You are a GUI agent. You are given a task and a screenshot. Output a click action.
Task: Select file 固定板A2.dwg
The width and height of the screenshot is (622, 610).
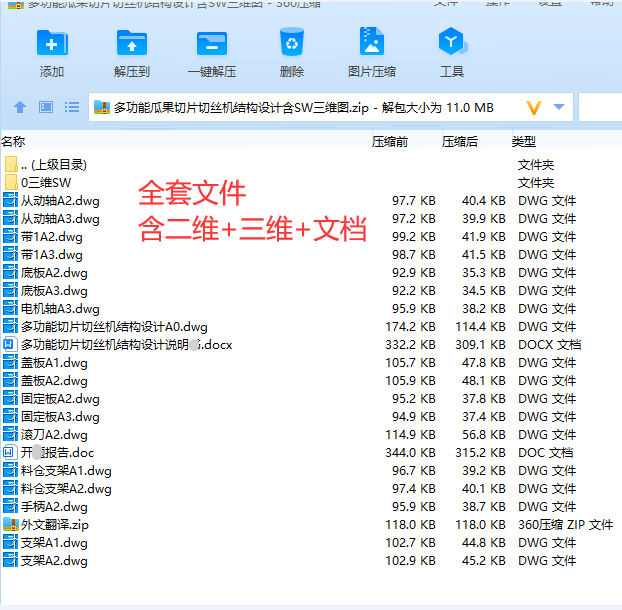60,399
